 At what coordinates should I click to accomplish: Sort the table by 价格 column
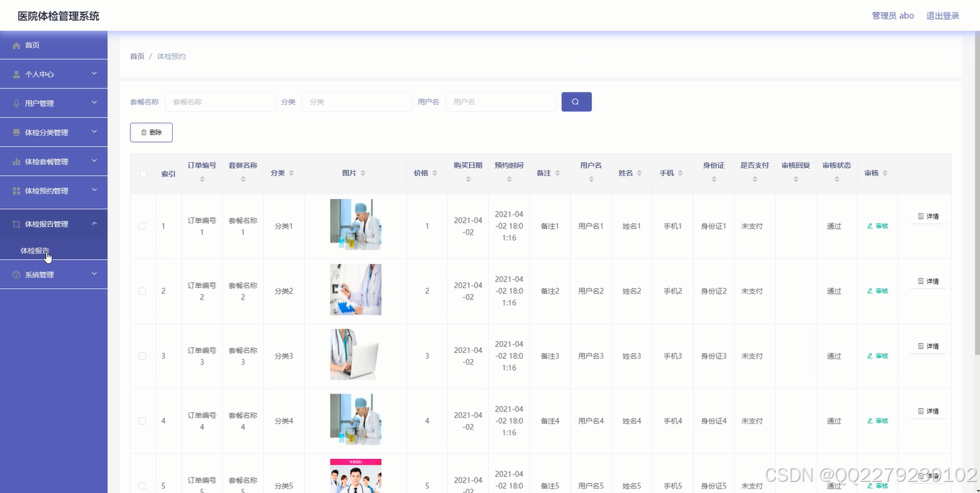(426, 172)
